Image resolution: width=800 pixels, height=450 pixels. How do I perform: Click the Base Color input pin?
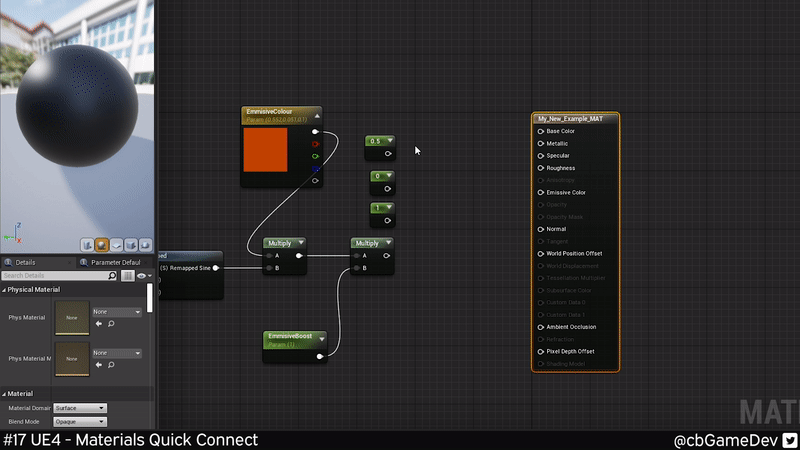coord(541,131)
